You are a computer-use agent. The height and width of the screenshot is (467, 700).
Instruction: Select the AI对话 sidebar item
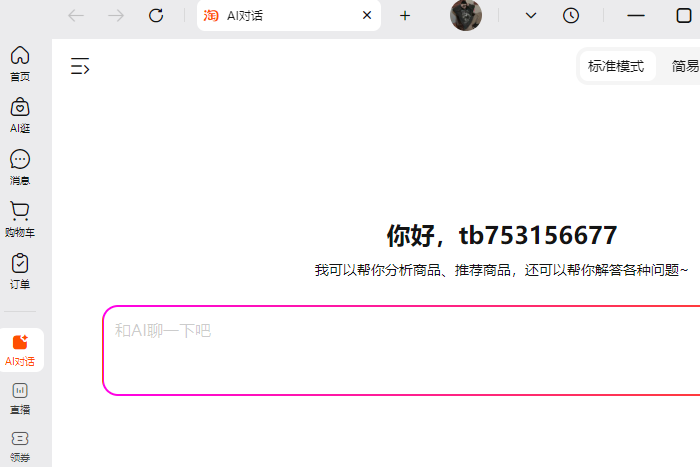[x=20, y=350]
